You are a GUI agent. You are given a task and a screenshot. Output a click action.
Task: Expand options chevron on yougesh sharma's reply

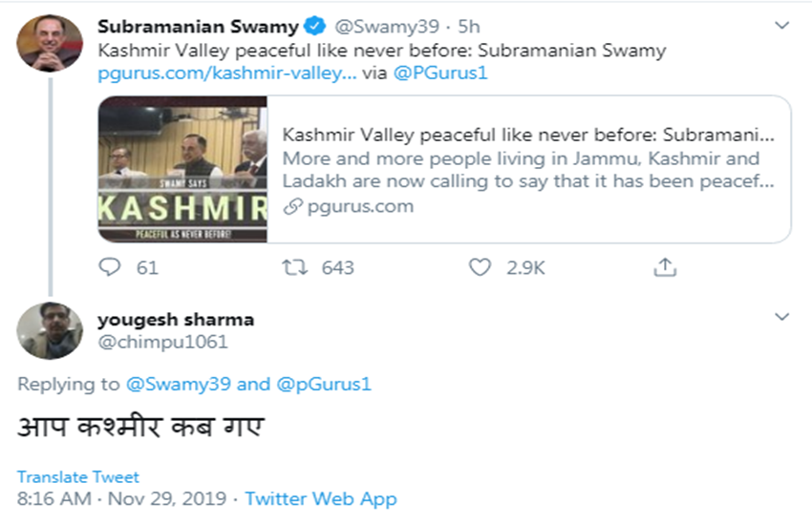pyautogui.click(x=782, y=317)
